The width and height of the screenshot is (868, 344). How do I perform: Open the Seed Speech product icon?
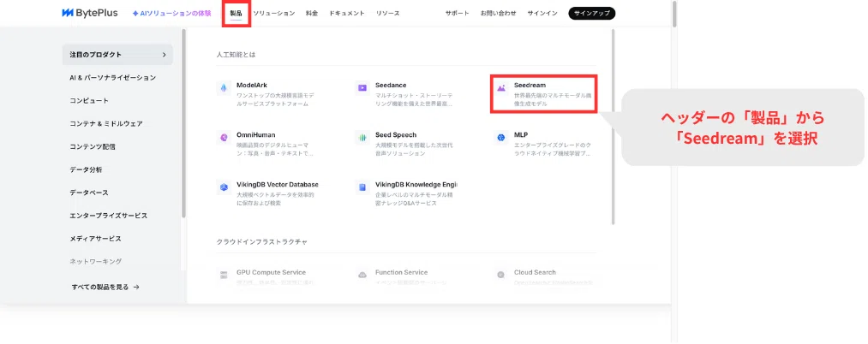(362, 138)
